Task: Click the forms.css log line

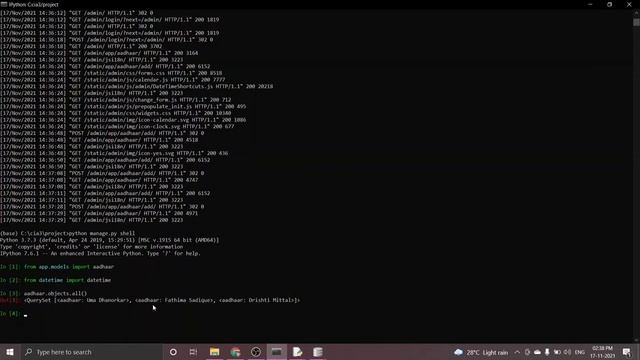Action: pyautogui.click(x=111, y=73)
